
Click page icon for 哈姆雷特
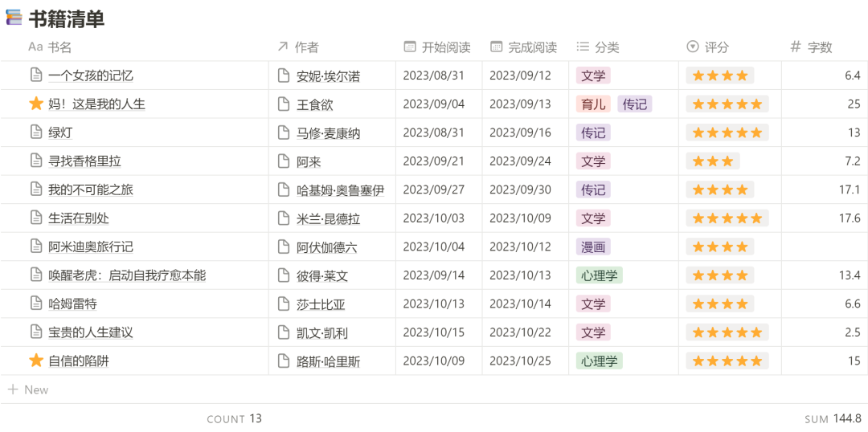(36, 303)
